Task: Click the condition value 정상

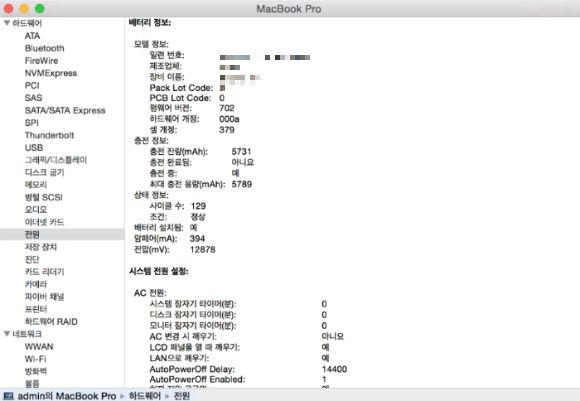Action: 198,217
